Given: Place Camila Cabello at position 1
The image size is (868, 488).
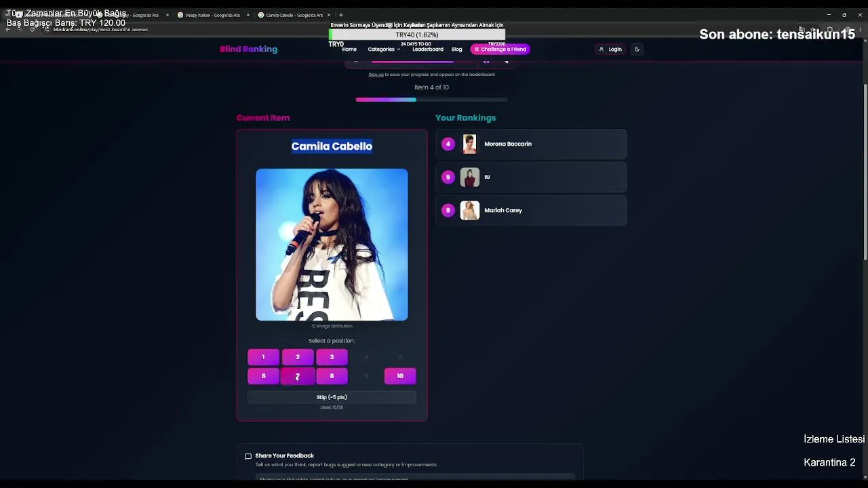Looking at the screenshot, I should coord(263,357).
